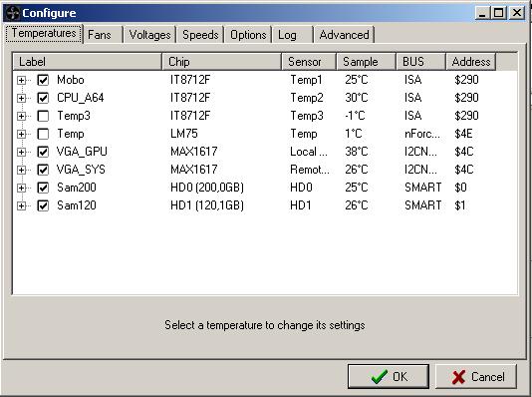Image resolution: width=532 pixels, height=397 pixels.
Task: Expand the CPU_A64 tree node
Action: [x=21, y=98]
